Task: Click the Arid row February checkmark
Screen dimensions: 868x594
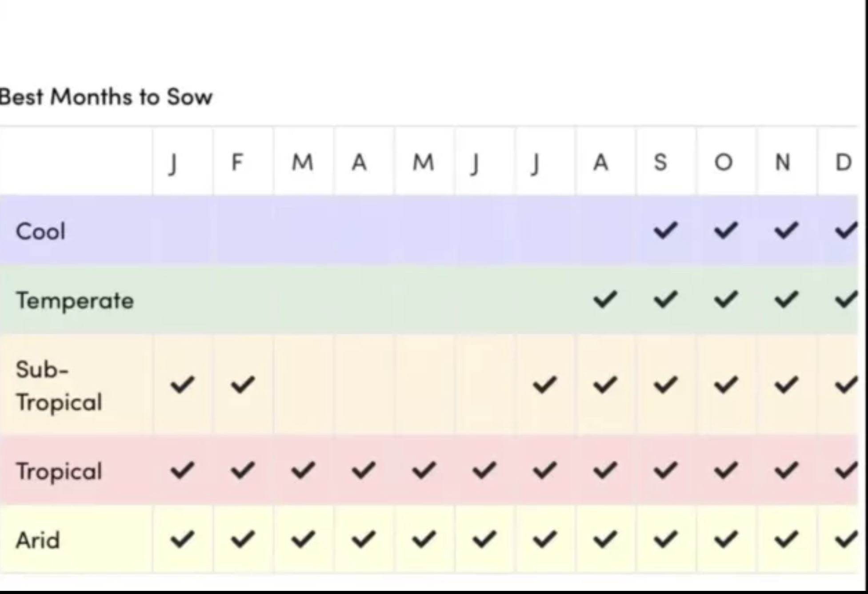Action: (243, 539)
